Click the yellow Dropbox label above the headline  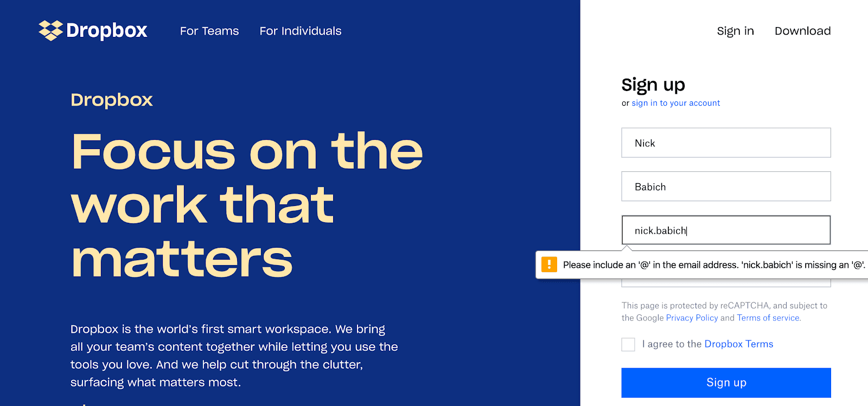tap(112, 100)
